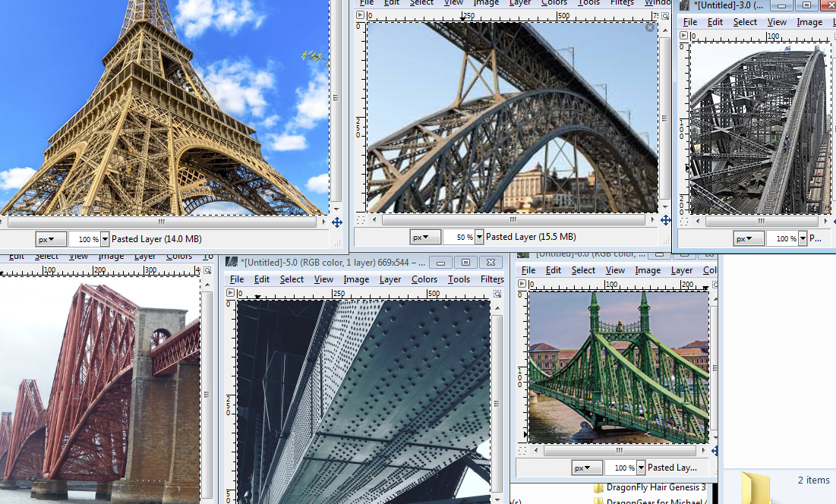Open image menu arrow in Untitled-5.0 window
This screenshot has width=836, height=504.
230,292
